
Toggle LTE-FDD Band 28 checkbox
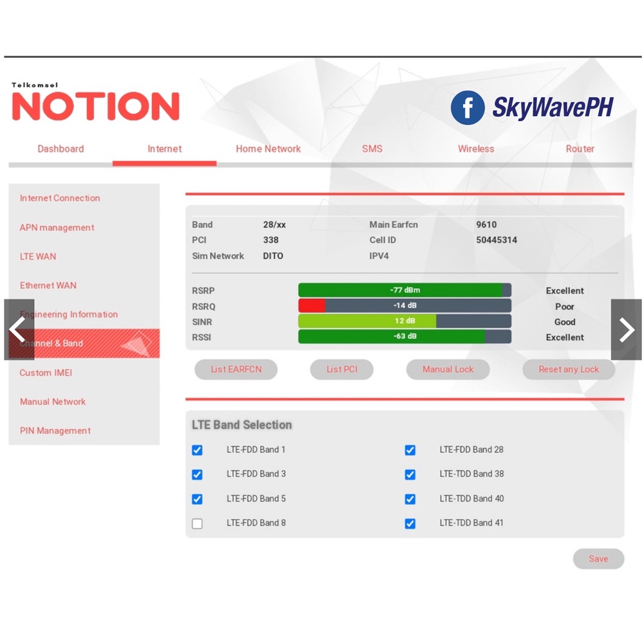[x=410, y=450]
